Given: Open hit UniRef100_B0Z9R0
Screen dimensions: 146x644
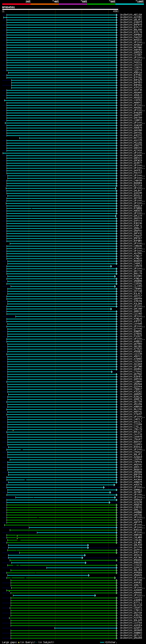Looking at the screenshot, I should [x=131, y=276].
